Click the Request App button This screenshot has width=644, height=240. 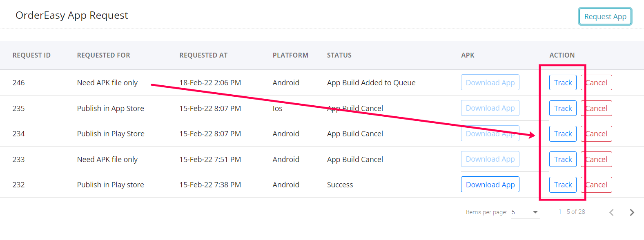(x=605, y=17)
